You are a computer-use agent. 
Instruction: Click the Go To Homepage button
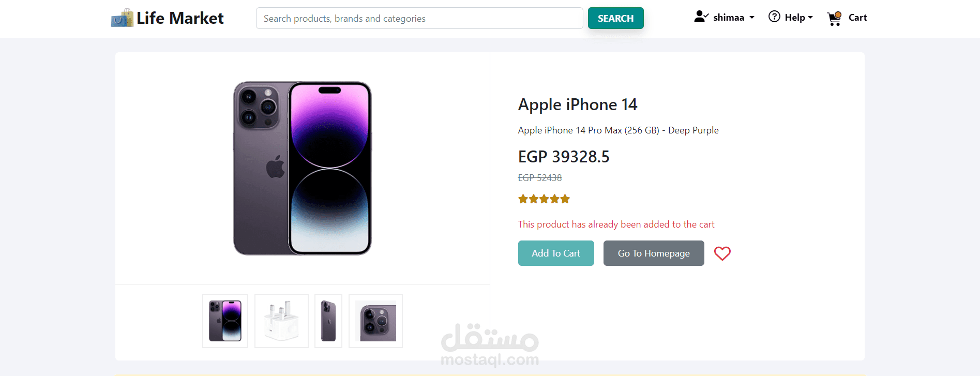[x=654, y=253]
